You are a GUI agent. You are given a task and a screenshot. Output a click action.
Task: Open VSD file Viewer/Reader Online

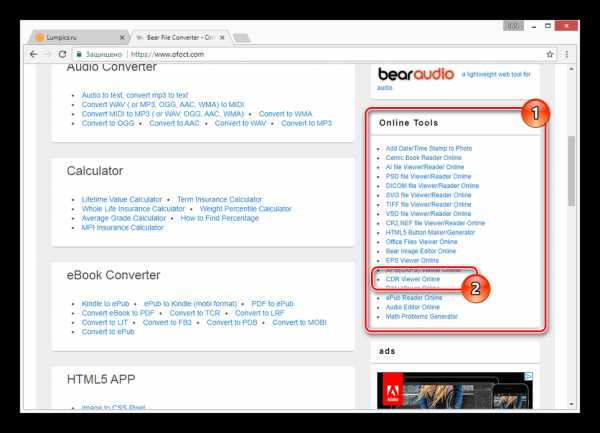coord(429,214)
